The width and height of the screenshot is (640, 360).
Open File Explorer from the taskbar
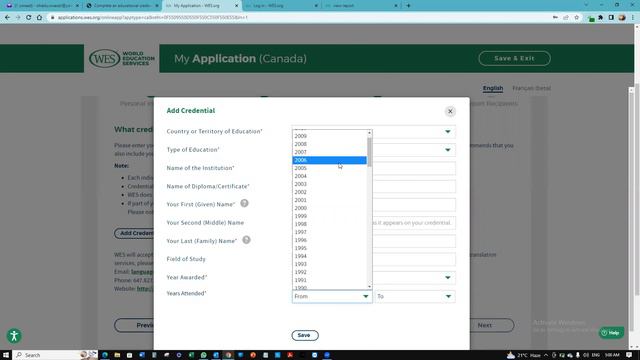(x=117, y=355)
